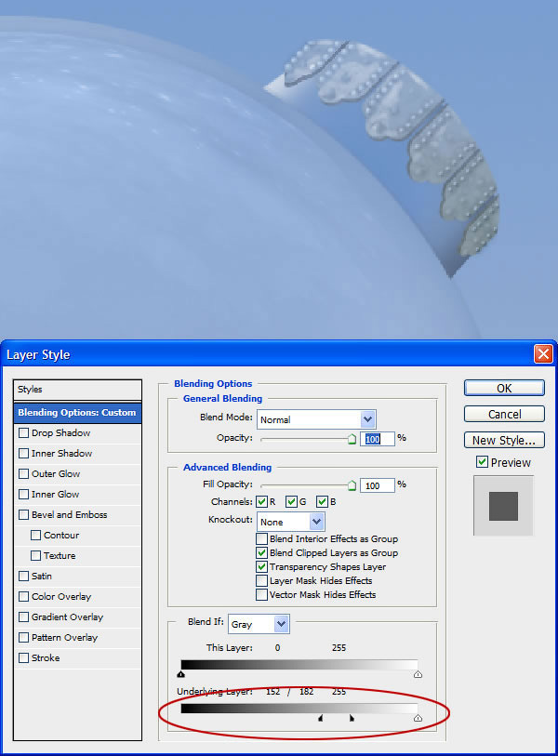This screenshot has width=558, height=756.
Task: Uncheck Transparency Shapes Layer
Action: click(261, 566)
